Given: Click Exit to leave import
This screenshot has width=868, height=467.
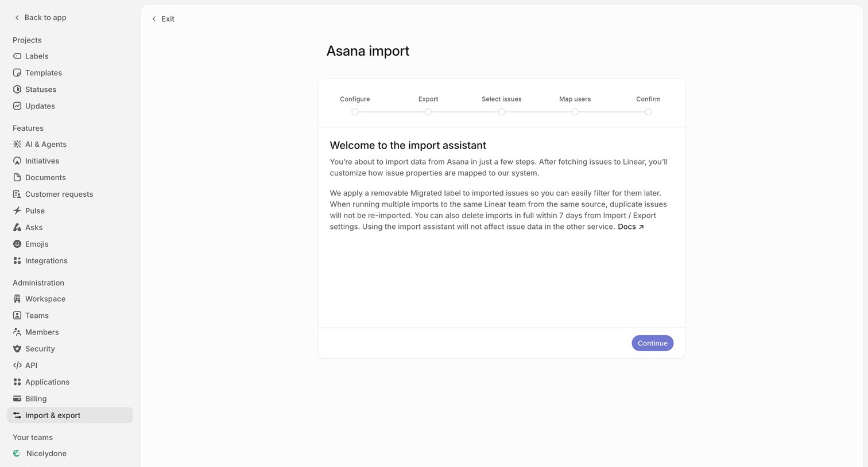Looking at the screenshot, I should 163,19.
